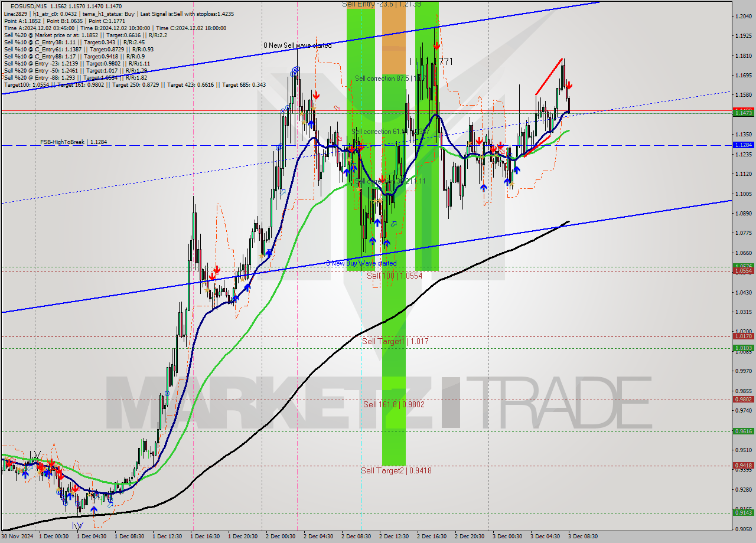Click the '3 Dec 04:30' time axis label
Viewport: 756px width, 543px height.
545,537
